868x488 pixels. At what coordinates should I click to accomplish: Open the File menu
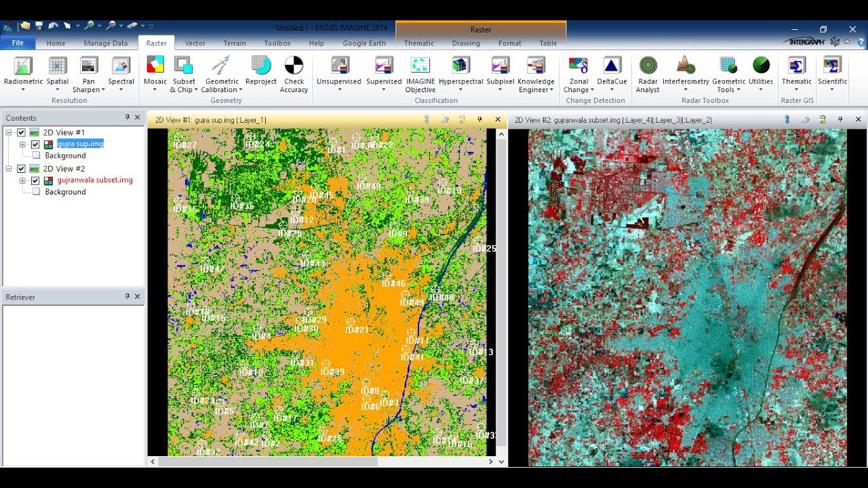click(18, 43)
